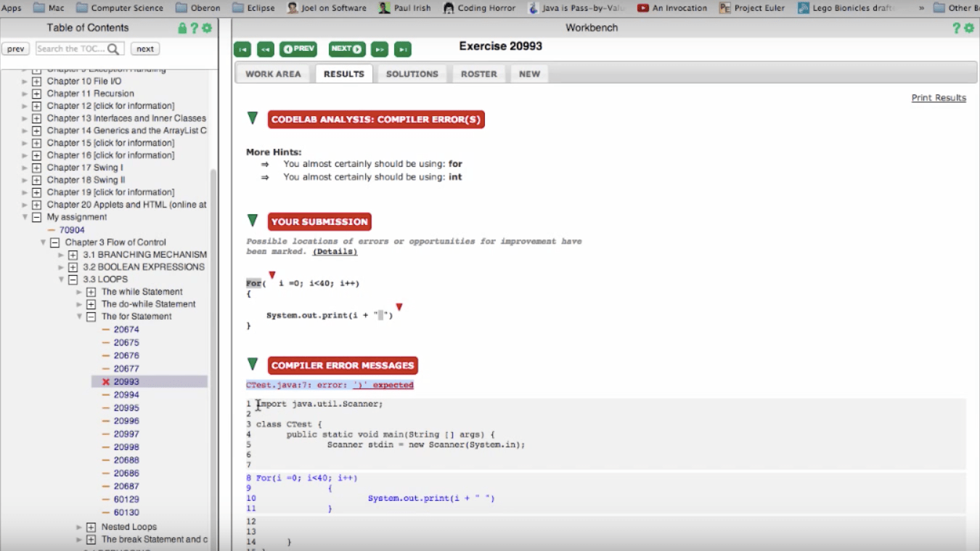Open Table of Contents gear settings
980x551 pixels.
click(x=207, y=28)
